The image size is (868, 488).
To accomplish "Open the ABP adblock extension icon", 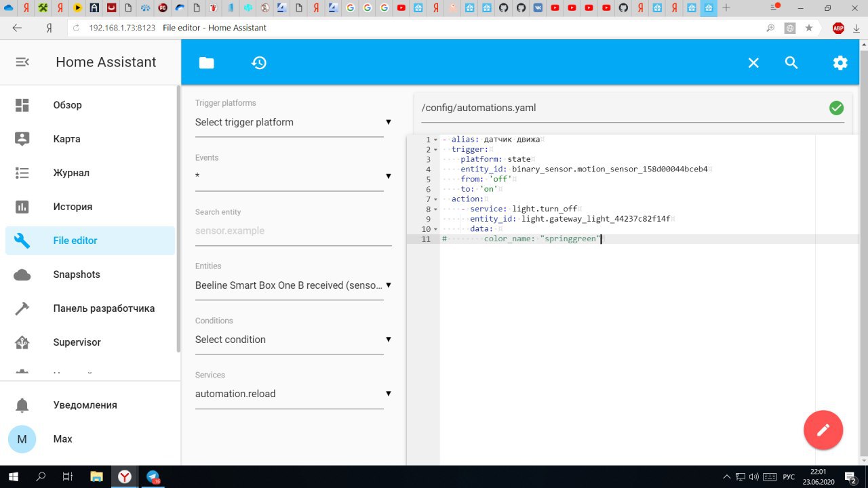I will pyautogui.click(x=838, y=28).
